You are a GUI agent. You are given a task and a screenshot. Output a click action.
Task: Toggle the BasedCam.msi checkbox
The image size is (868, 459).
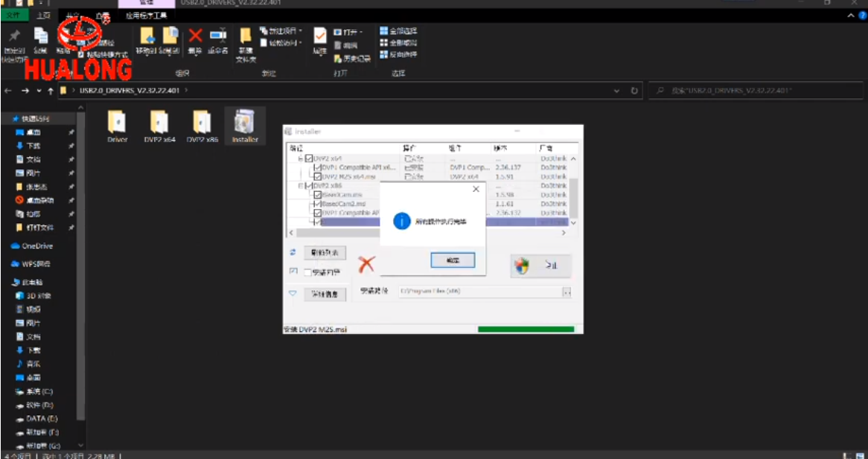(x=317, y=195)
